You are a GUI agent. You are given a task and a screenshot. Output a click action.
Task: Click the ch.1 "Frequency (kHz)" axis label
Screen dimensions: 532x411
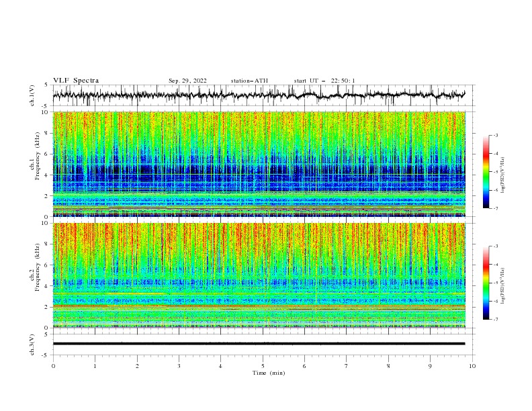pyautogui.click(x=38, y=156)
